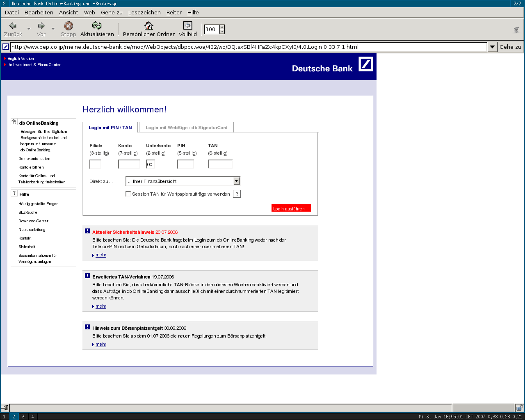This screenshot has width=525, height=420.
Task: Open the Demokonto testen link
Action: click(x=34, y=159)
